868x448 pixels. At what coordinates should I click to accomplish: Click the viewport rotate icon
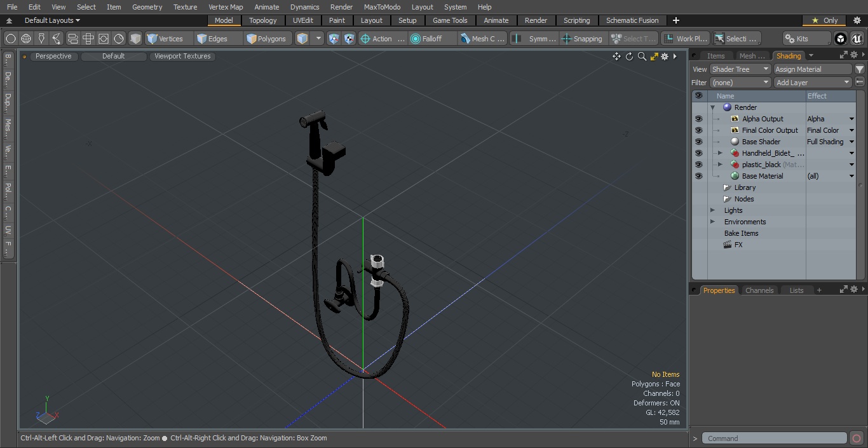629,57
